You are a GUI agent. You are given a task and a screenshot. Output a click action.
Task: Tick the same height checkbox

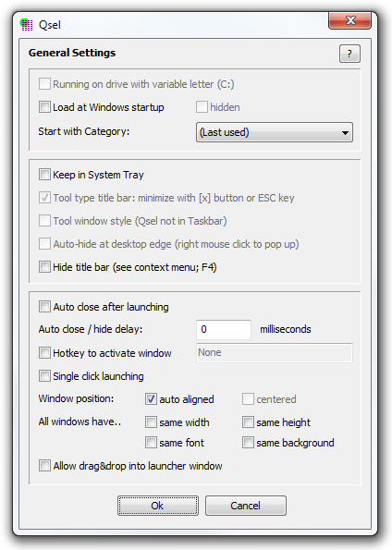tap(248, 422)
